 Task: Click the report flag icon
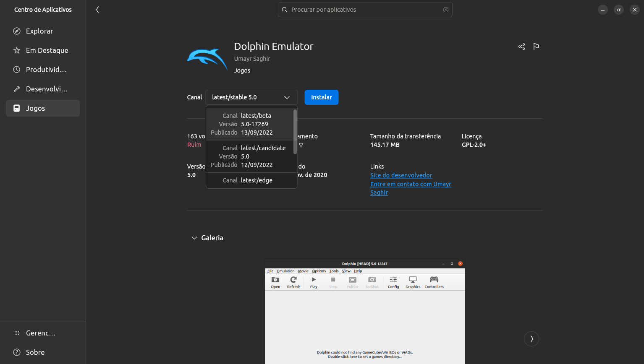(x=536, y=47)
